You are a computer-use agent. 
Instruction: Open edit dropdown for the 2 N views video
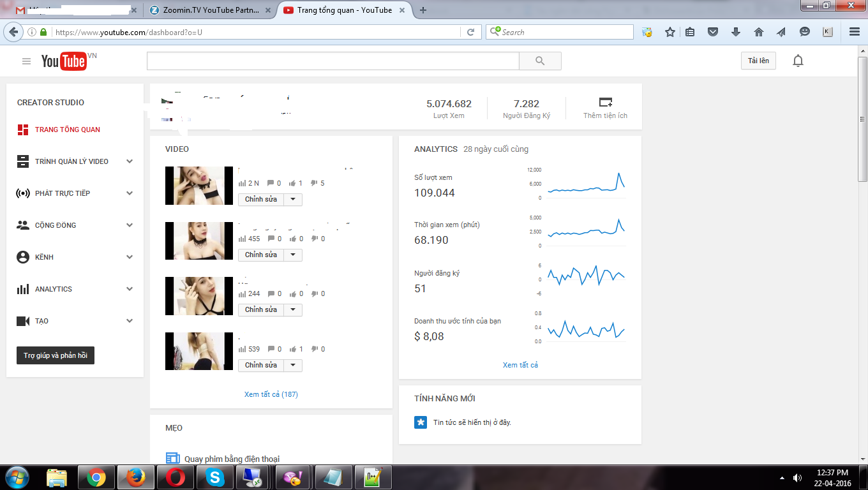pos(293,200)
